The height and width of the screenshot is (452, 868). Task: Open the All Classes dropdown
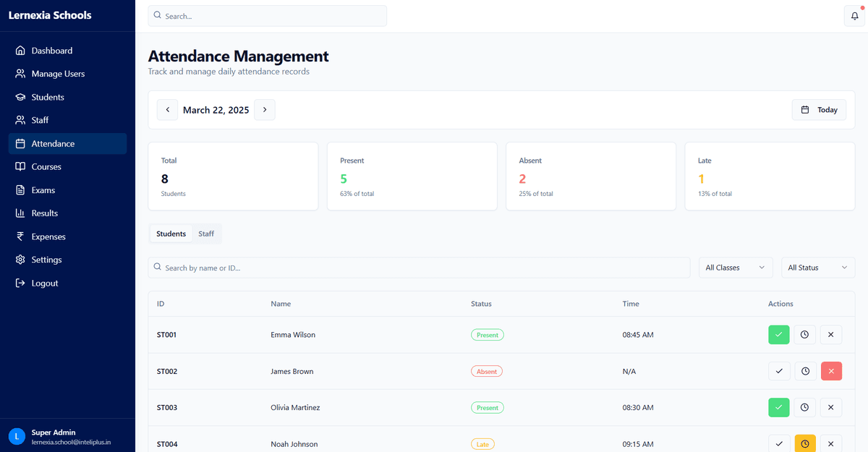tap(735, 267)
